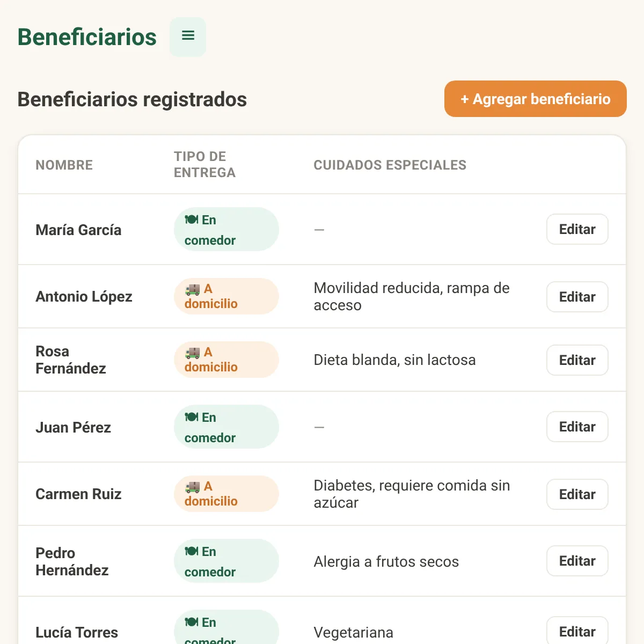Image resolution: width=644 pixels, height=644 pixels.
Task: Edit Rosa Fernández's record
Action: click(x=577, y=360)
